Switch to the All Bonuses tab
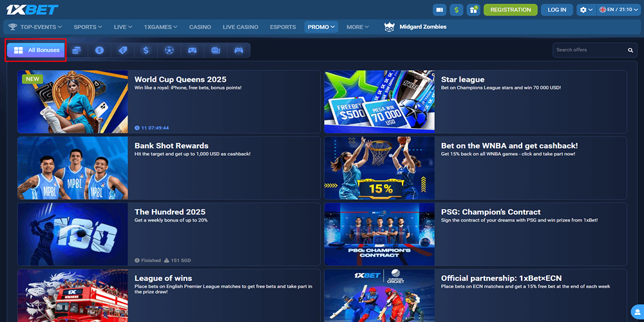Screen dimensions: 644x322 point(36,50)
